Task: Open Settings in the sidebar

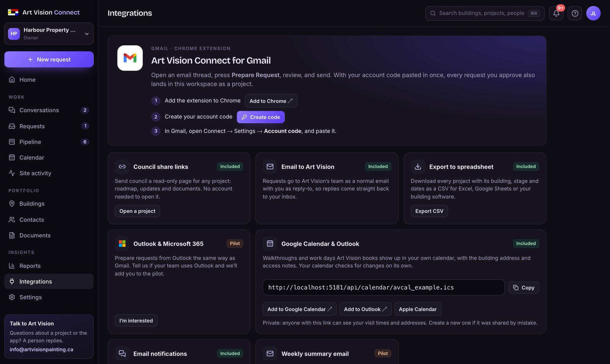Action: click(x=49, y=297)
